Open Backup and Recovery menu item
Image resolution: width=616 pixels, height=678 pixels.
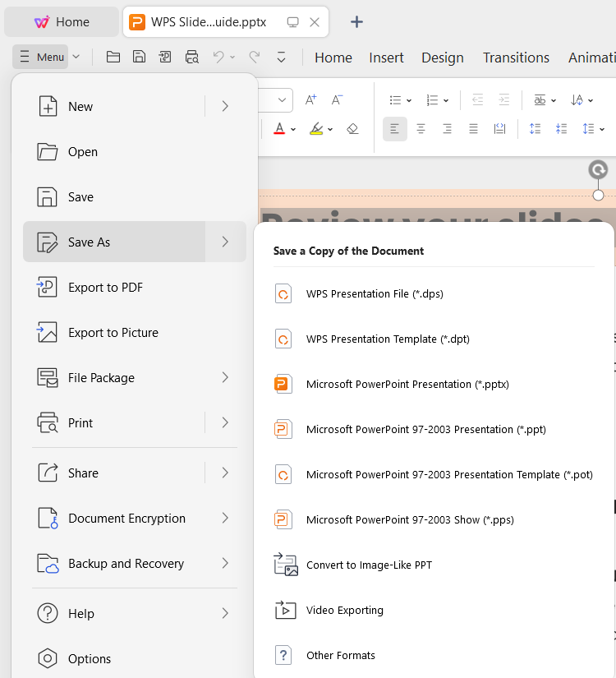[x=135, y=564]
